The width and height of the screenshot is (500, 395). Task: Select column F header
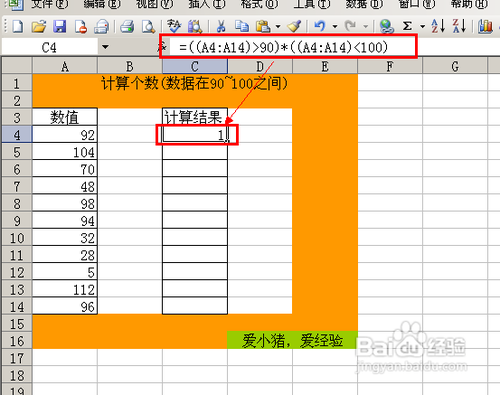pyautogui.click(x=390, y=66)
